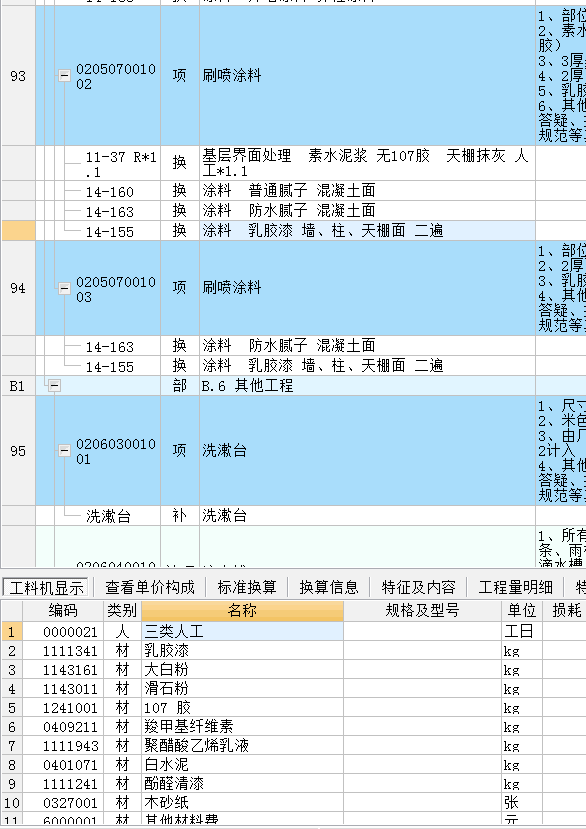
Task: Collapse item 020507001002 tree node
Action: (x=64, y=76)
